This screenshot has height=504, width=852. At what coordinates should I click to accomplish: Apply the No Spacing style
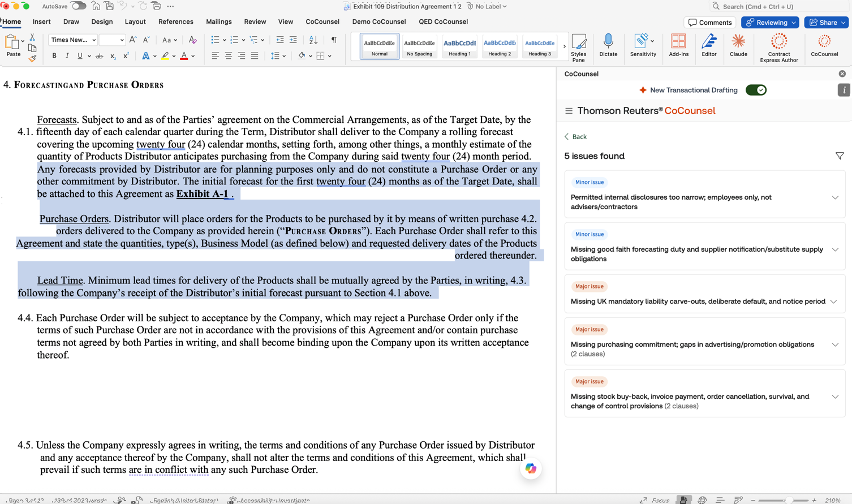(x=419, y=46)
